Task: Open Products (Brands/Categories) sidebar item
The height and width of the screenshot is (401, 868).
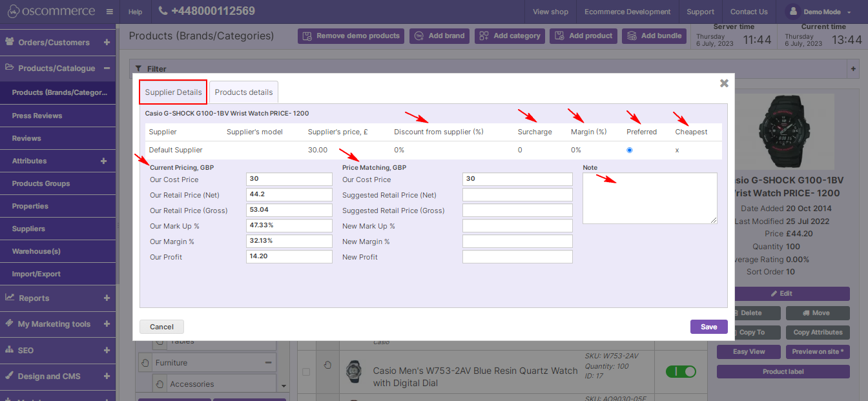Action: pos(58,92)
